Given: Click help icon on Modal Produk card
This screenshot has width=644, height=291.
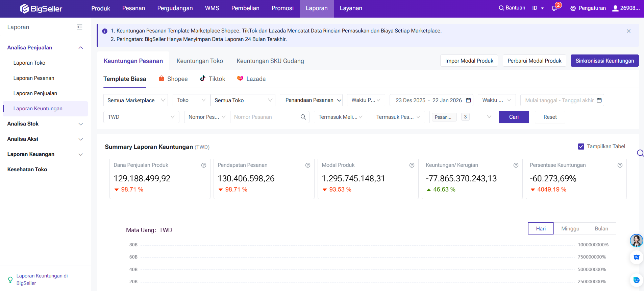Looking at the screenshot, I should coord(412,165).
